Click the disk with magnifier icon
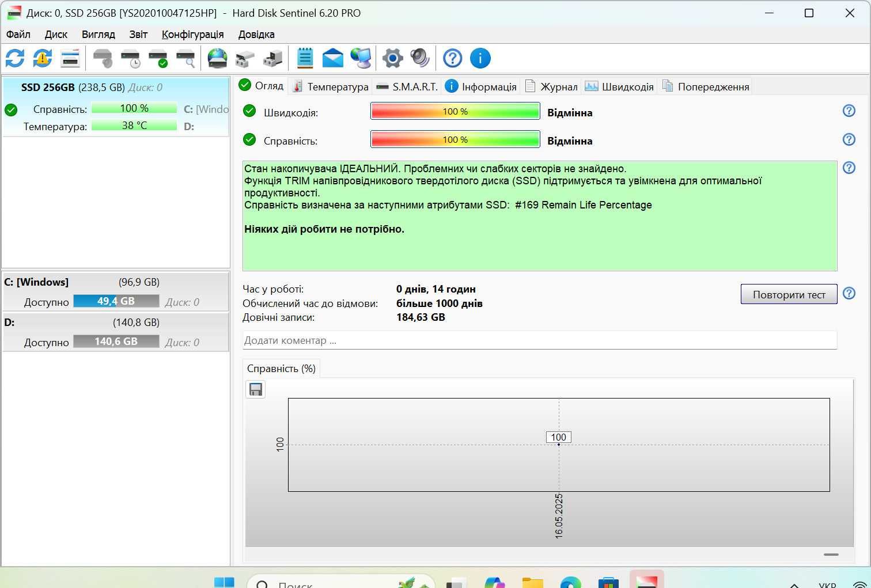Image resolution: width=871 pixels, height=588 pixels. 185,58
